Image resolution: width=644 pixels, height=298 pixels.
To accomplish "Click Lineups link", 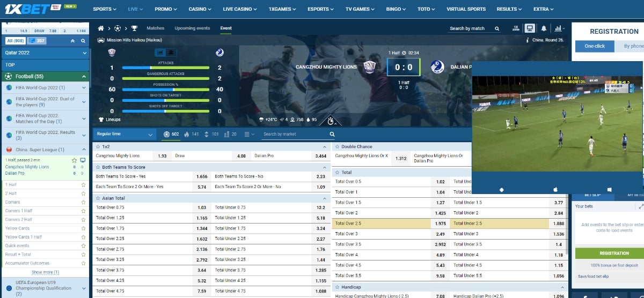I will [109, 120].
